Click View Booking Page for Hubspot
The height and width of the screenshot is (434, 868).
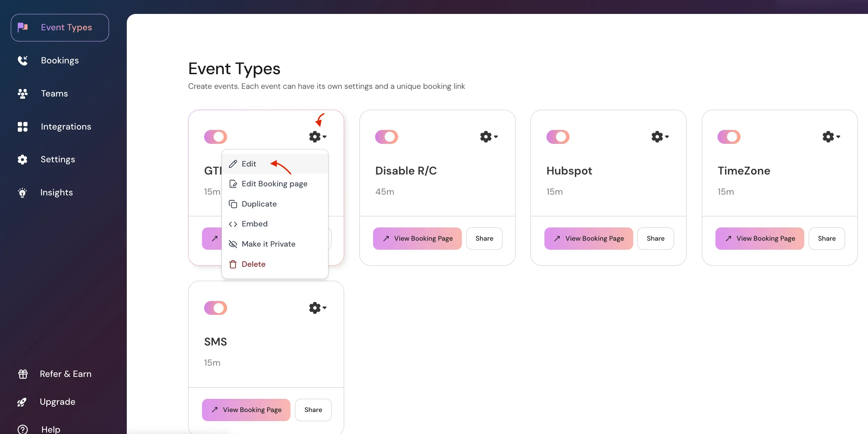589,239
